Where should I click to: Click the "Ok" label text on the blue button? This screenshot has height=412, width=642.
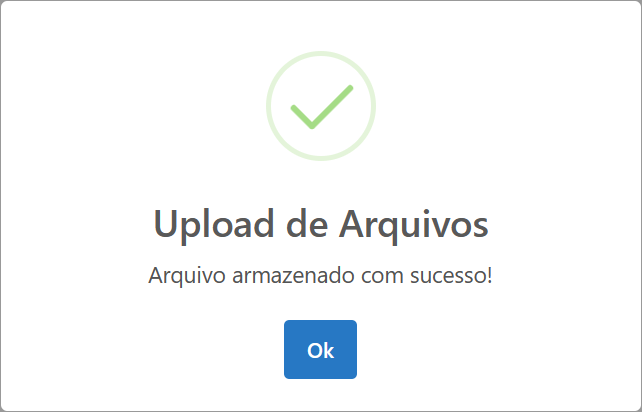click(x=321, y=351)
